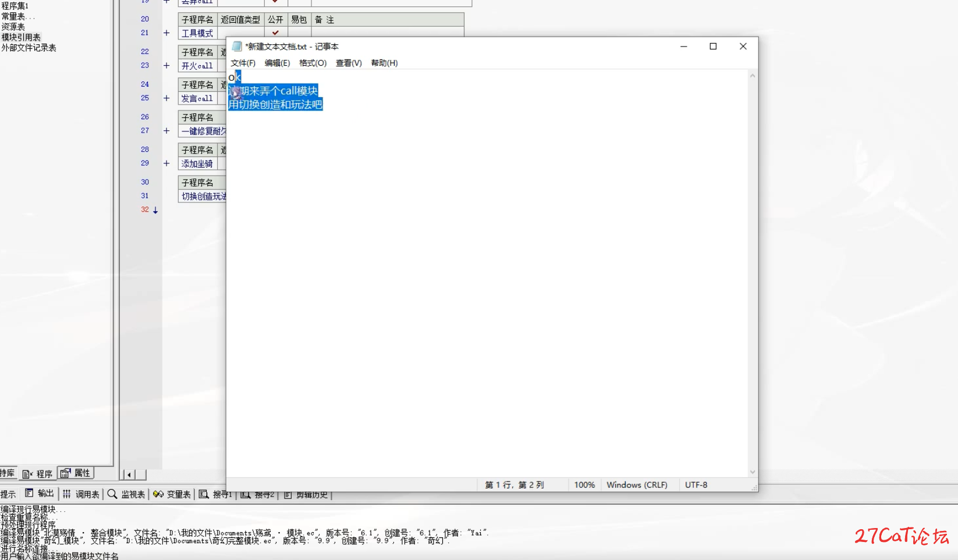Toggle the 易包 cell for 工具模式
This screenshot has width=958, height=560.
[x=299, y=33]
